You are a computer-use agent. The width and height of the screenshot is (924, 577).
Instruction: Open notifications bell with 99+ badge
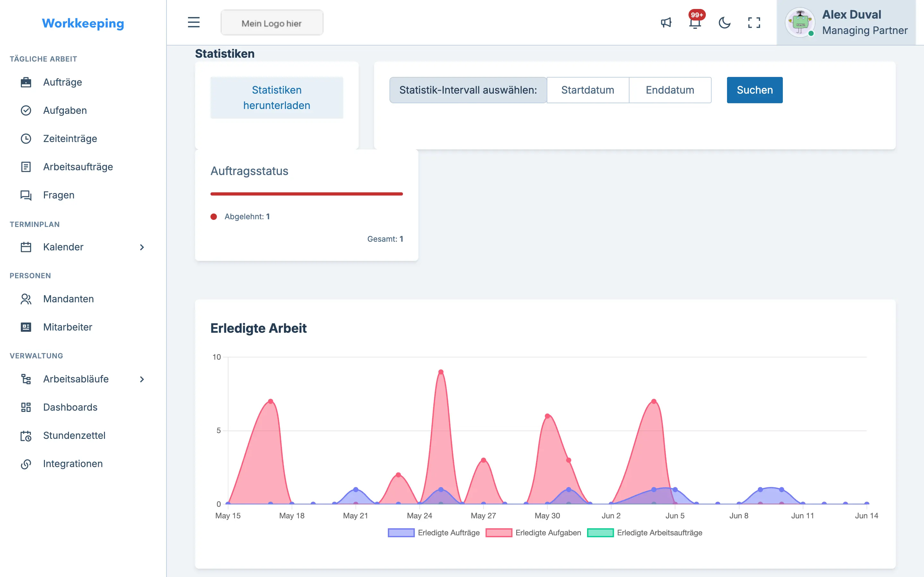[695, 22]
